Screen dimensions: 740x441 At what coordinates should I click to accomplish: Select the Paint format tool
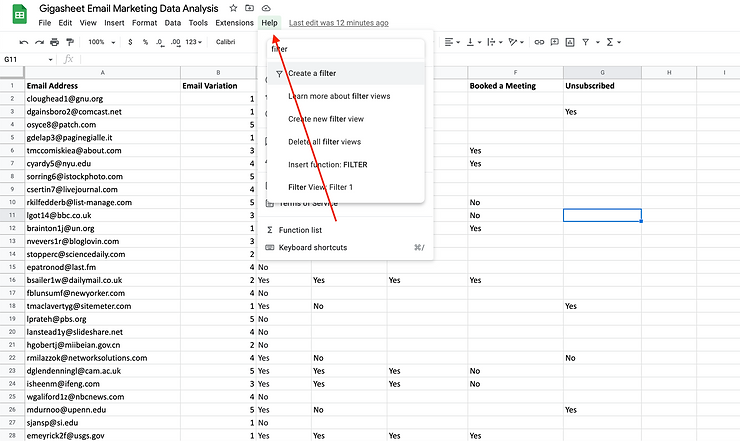[x=69, y=42]
